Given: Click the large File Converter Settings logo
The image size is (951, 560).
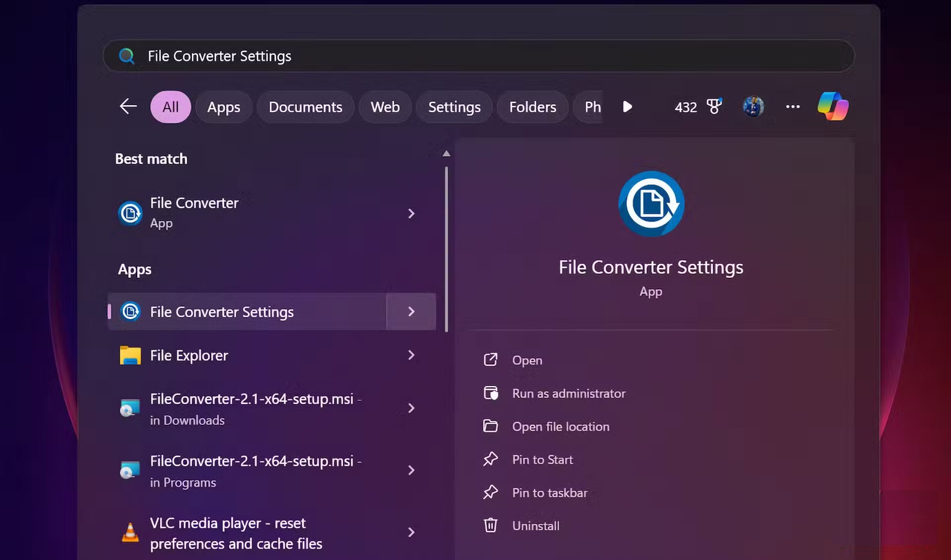Looking at the screenshot, I should [x=651, y=204].
